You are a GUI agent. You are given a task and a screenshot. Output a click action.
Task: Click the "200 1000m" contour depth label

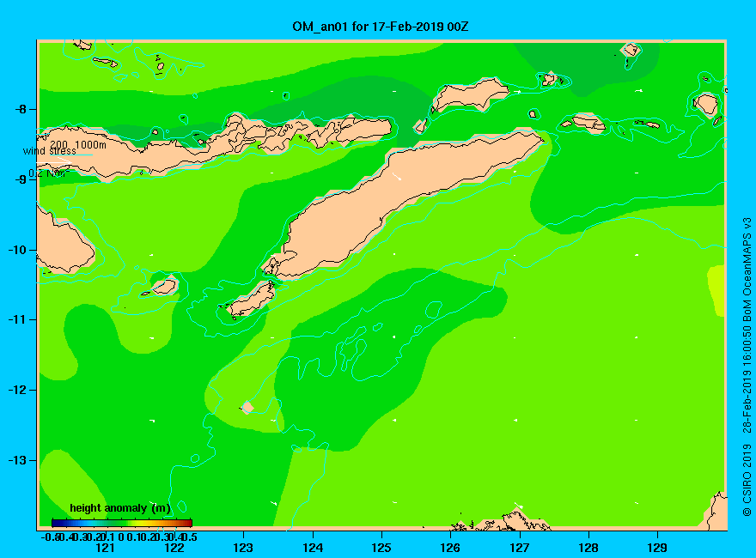click(x=78, y=144)
